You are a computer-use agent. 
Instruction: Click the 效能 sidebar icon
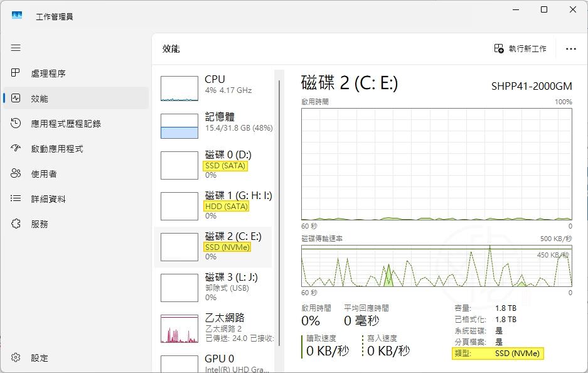[x=16, y=99]
